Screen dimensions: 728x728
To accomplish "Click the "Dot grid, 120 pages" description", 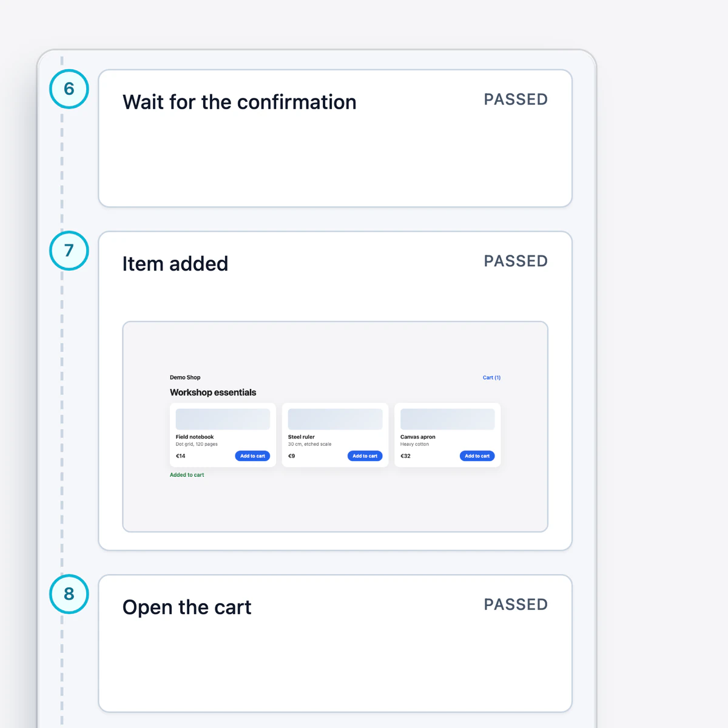I will click(197, 444).
